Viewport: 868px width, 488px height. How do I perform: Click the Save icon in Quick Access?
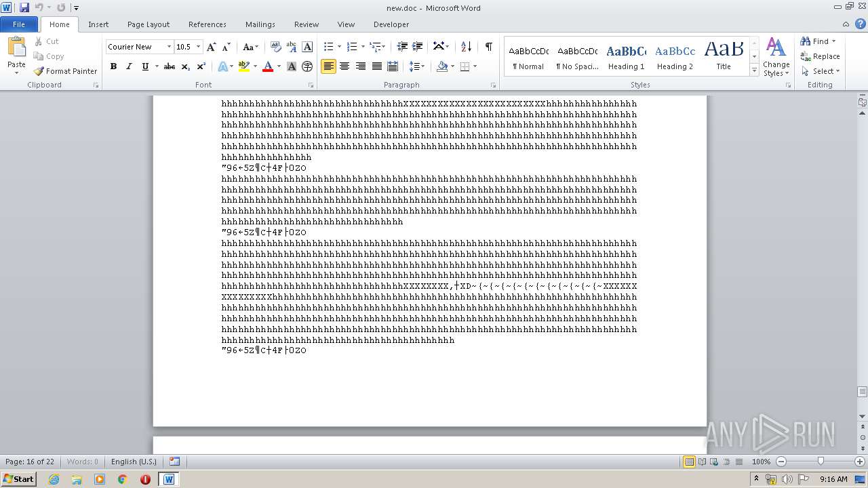point(24,7)
